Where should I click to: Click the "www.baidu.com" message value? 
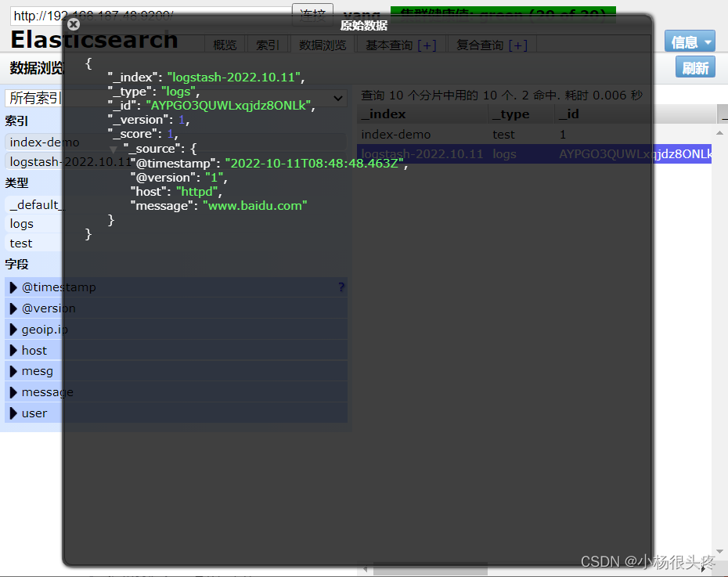pyautogui.click(x=255, y=206)
